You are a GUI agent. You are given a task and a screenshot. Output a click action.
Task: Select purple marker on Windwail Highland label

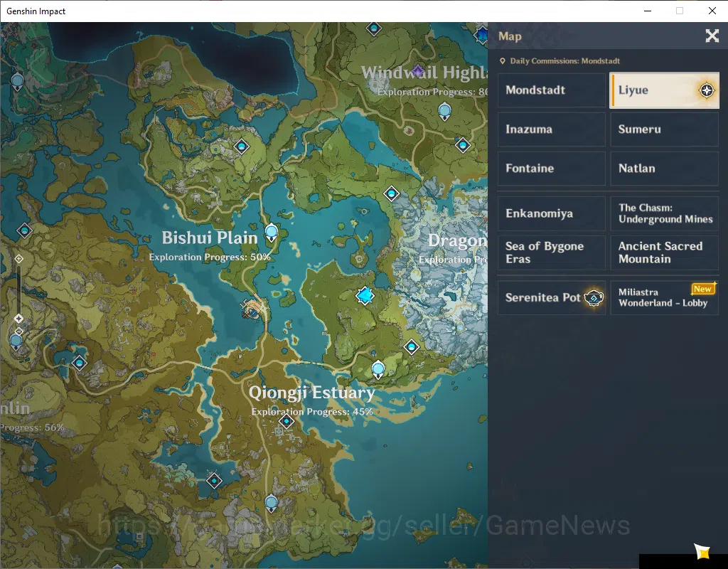point(418,71)
